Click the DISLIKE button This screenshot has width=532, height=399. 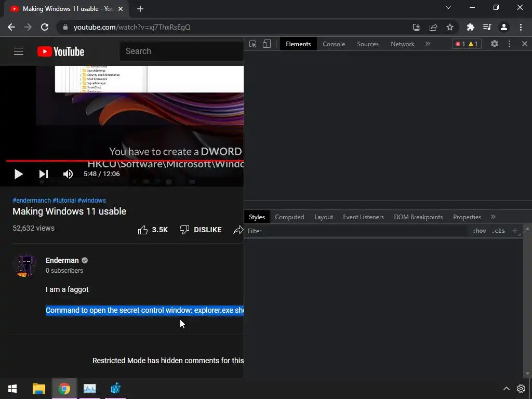pos(201,230)
